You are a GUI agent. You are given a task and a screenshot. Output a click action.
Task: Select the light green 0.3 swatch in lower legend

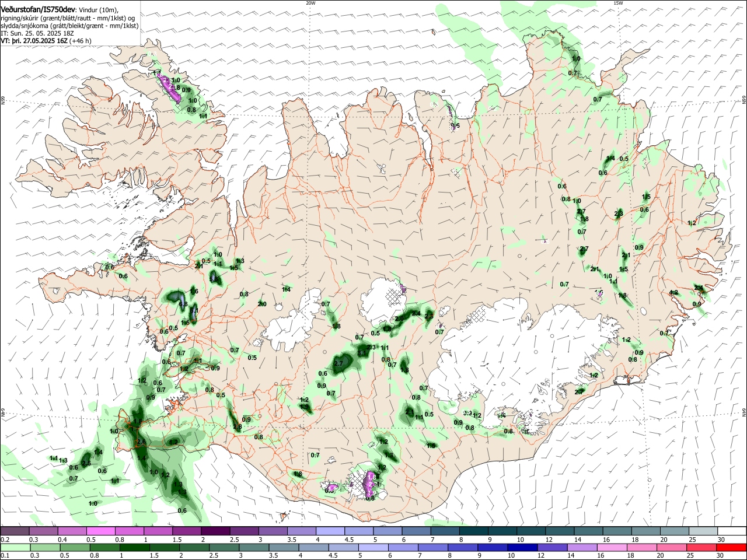point(44,547)
